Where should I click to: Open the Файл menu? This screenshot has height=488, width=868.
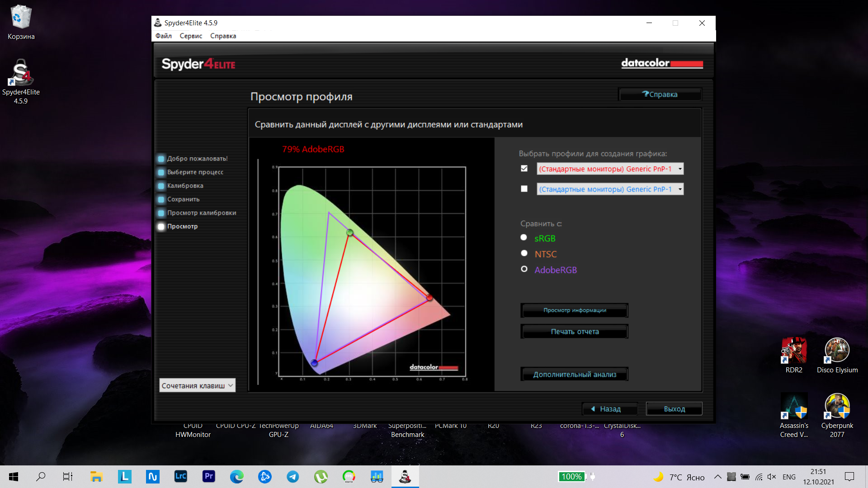point(163,36)
